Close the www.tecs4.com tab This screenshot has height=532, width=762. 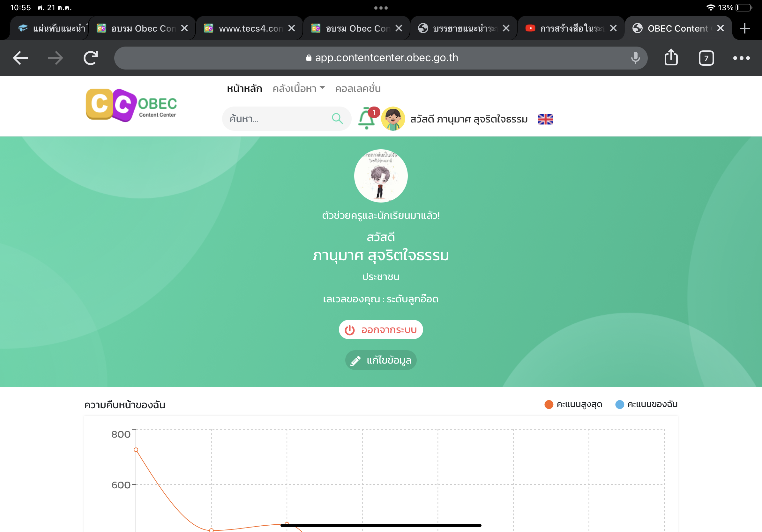[291, 28]
